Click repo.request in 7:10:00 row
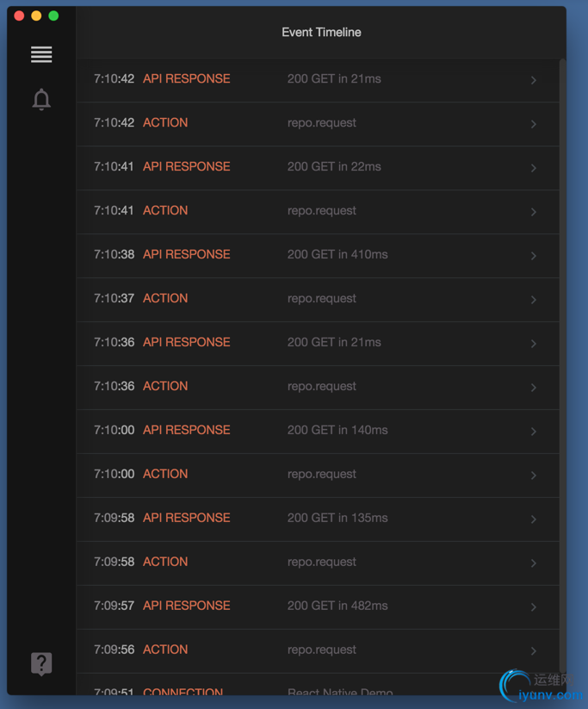Viewport: 588px width, 709px height. (x=322, y=474)
